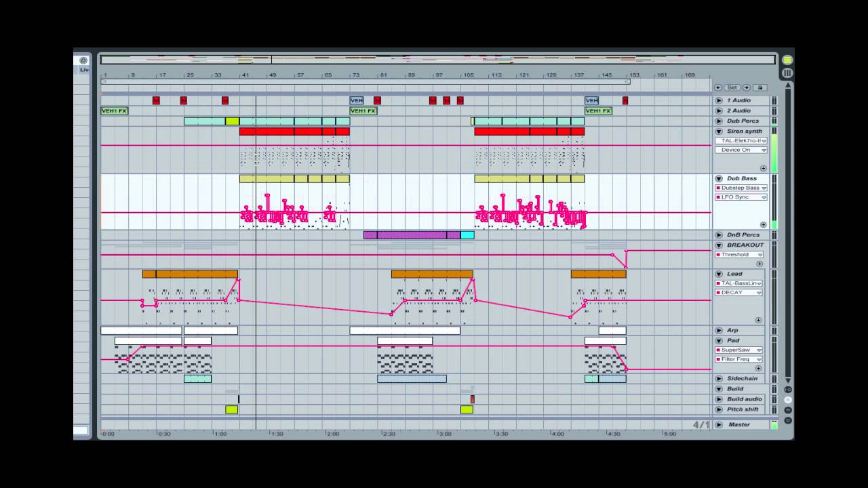This screenshot has height=488, width=868.
Task: Add automation lane in BREAKOUT track
Action: coord(759,264)
